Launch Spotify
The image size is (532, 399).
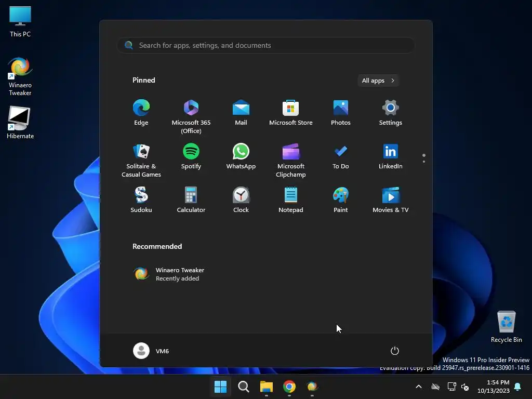191,156
